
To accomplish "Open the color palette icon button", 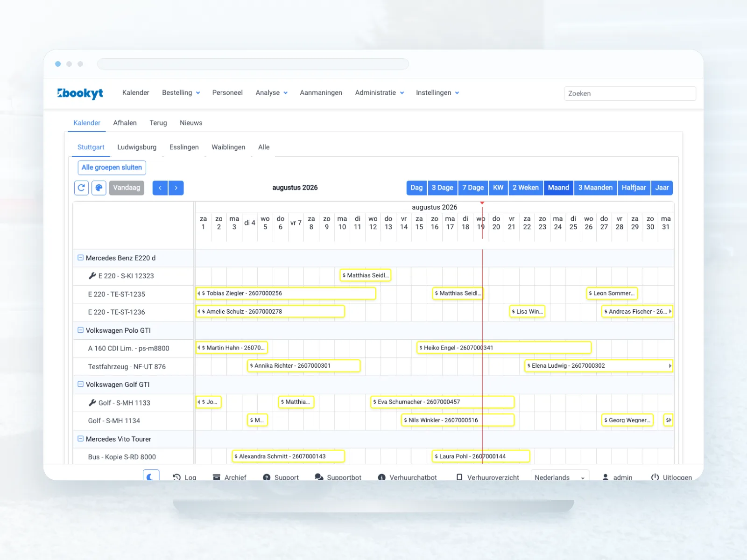I will click(x=99, y=188).
